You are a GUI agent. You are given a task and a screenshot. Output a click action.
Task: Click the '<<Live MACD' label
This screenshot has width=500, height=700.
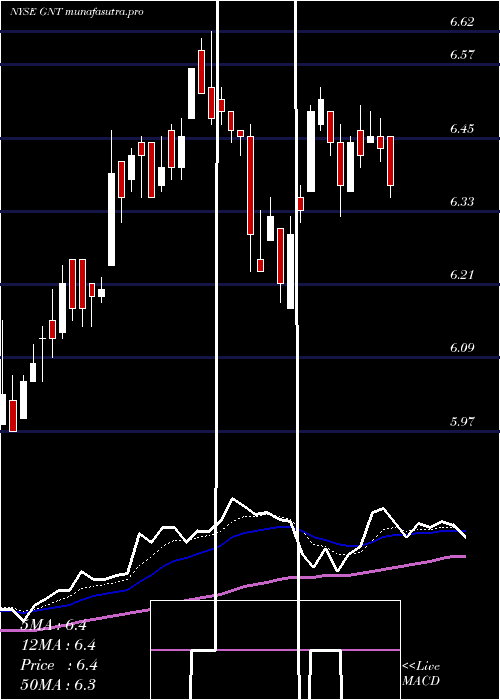(x=421, y=674)
